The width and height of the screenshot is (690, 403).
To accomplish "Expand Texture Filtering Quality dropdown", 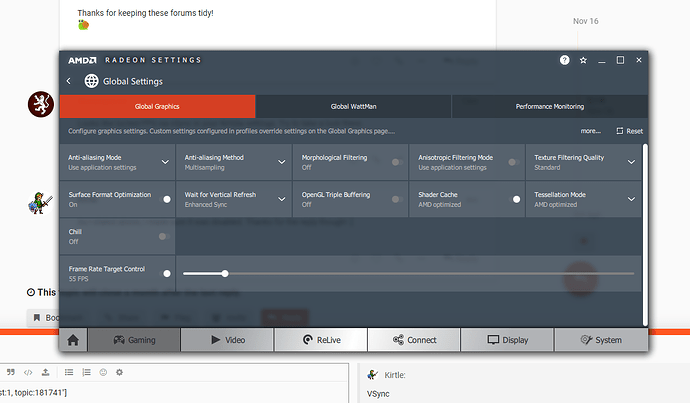I will click(631, 162).
